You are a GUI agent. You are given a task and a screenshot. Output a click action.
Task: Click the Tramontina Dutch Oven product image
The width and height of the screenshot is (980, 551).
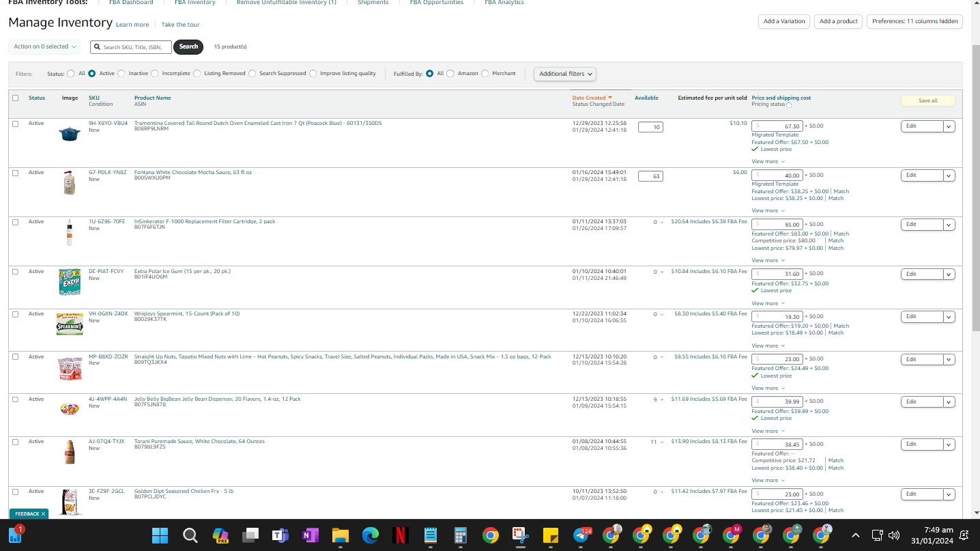point(70,133)
